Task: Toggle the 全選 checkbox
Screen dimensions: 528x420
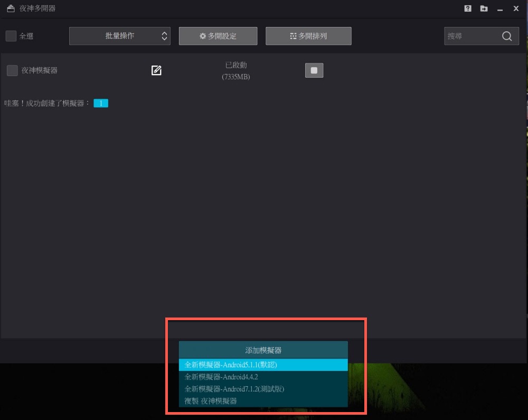Action: point(11,36)
